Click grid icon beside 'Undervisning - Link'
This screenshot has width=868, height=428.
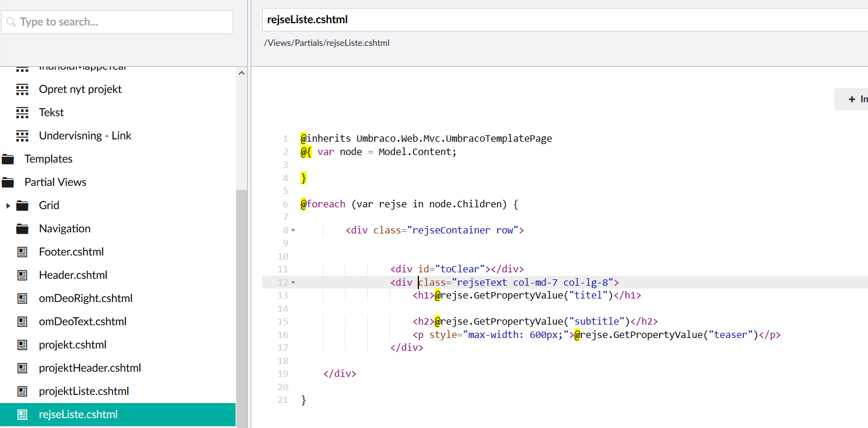(22, 136)
